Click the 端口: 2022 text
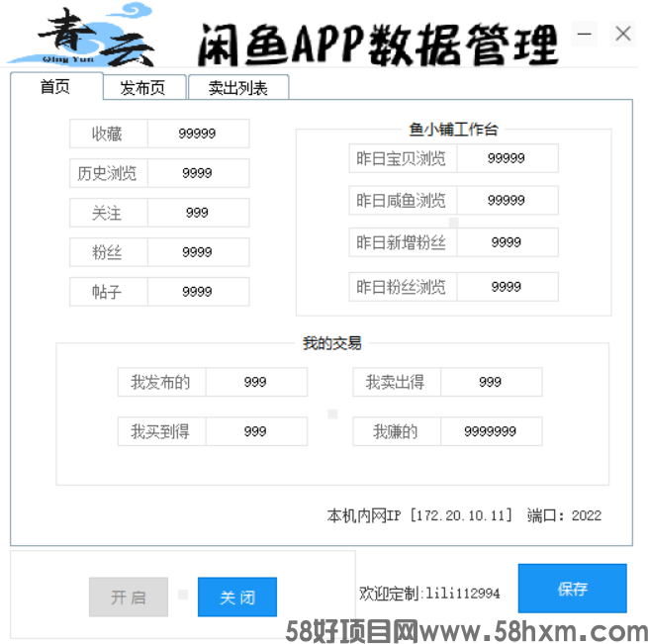648x644 pixels. 564,515
